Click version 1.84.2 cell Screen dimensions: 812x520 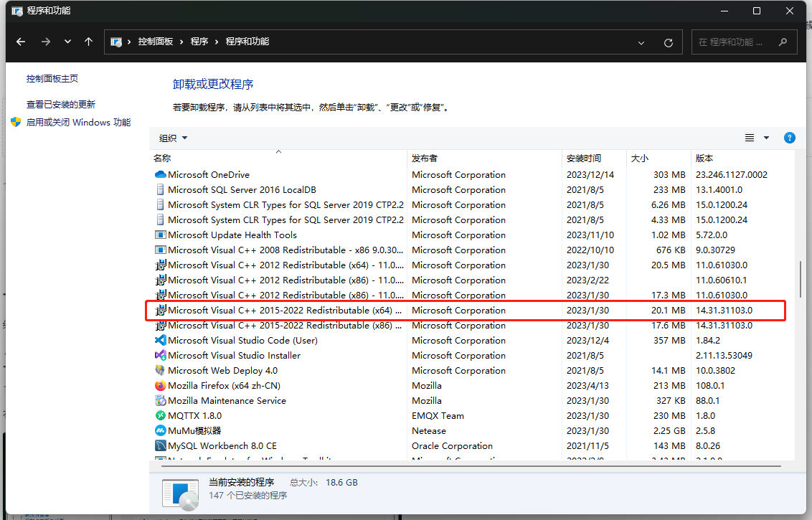click(708, 340)
